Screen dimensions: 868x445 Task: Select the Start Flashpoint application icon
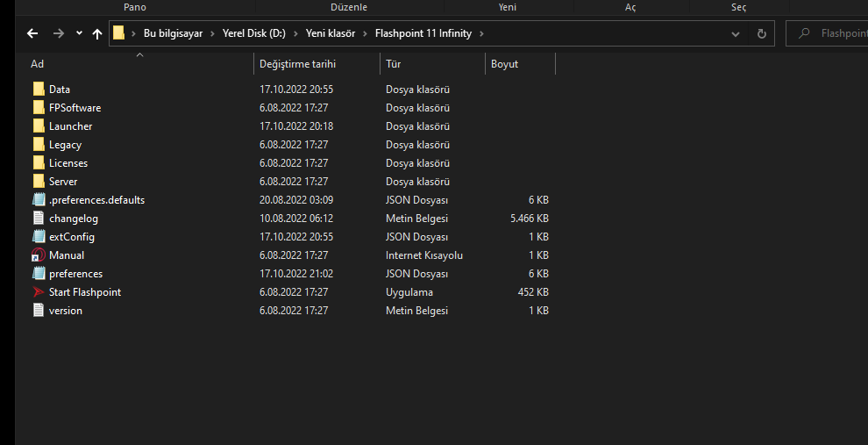[x=39, y=292]
